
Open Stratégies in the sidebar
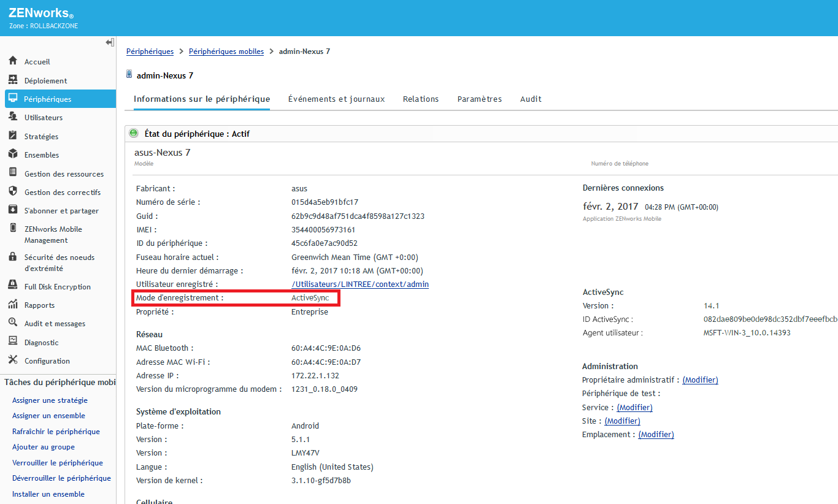tap(42, 137)
